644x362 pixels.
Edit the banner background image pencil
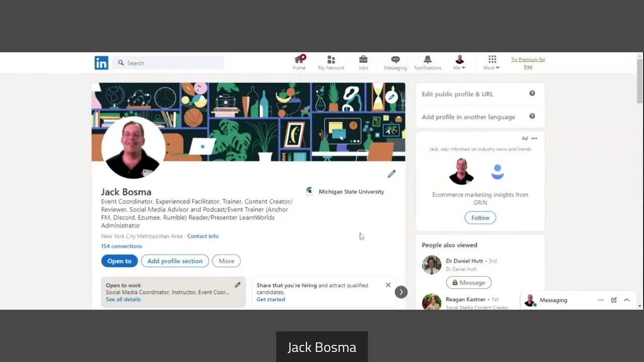391,97
